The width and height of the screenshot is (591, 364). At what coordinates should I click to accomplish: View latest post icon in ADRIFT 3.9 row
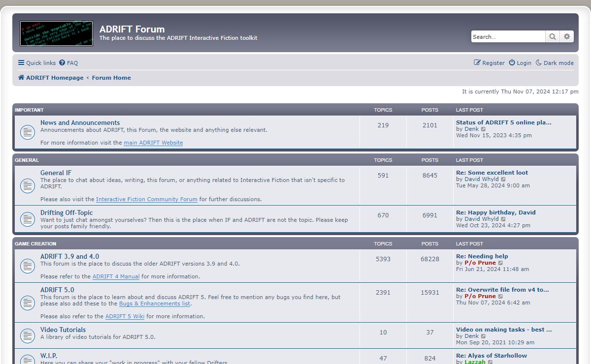click(500, 263)
